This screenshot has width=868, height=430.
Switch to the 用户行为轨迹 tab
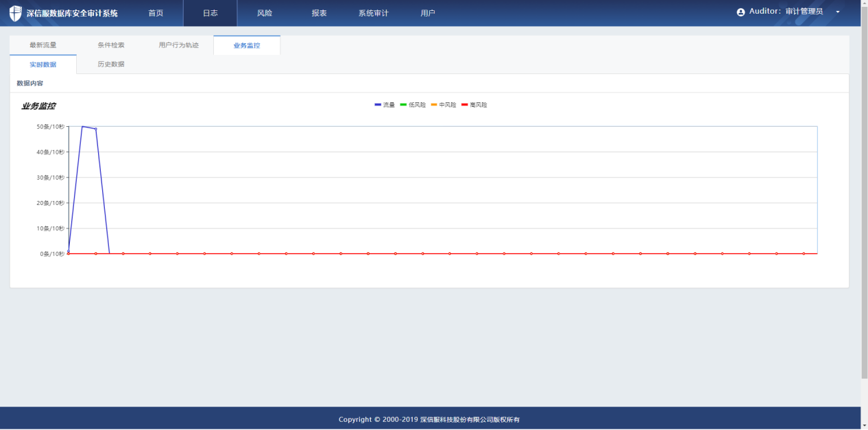coord(178,45)
